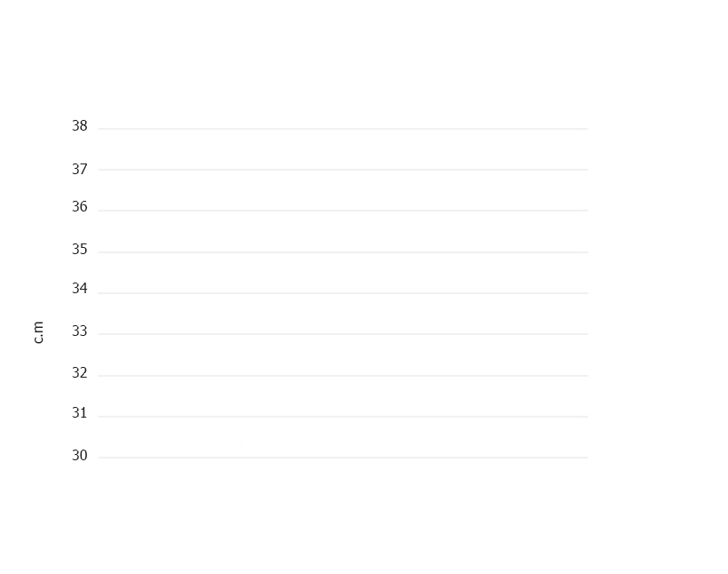
Task: Select the c.m y-axis title
Action: [38, 332]
